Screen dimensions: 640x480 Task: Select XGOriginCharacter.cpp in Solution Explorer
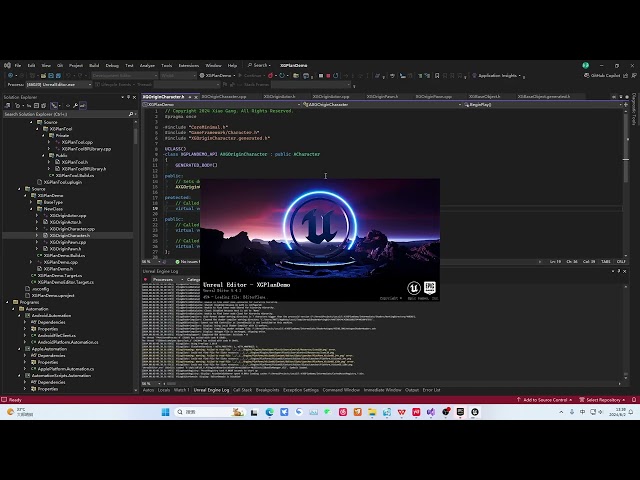(72, 229)
